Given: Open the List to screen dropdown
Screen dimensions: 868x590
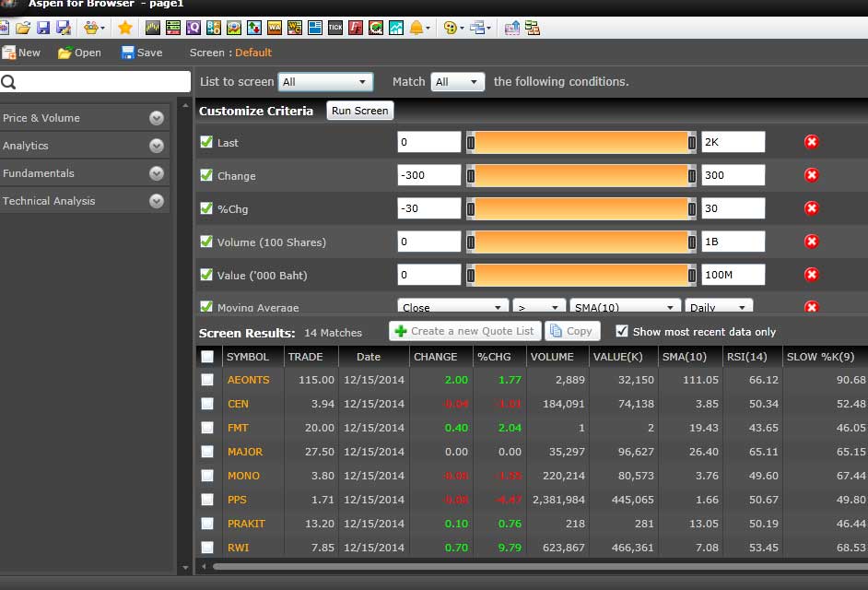Looking at the screenshot, I should click(x=325, y=82).
